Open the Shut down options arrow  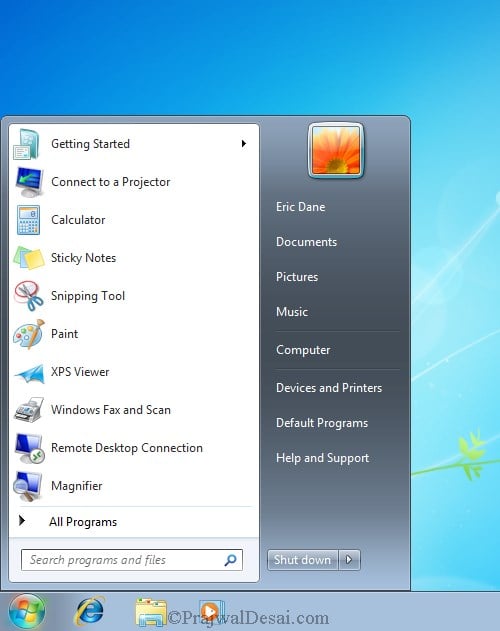tap(349, 560)
